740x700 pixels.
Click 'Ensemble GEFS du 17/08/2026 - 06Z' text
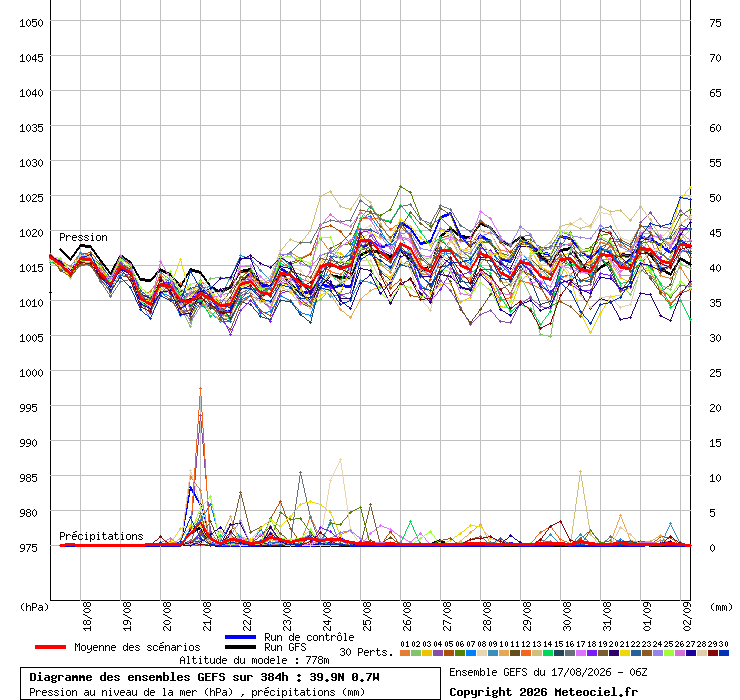coord(548,672)
